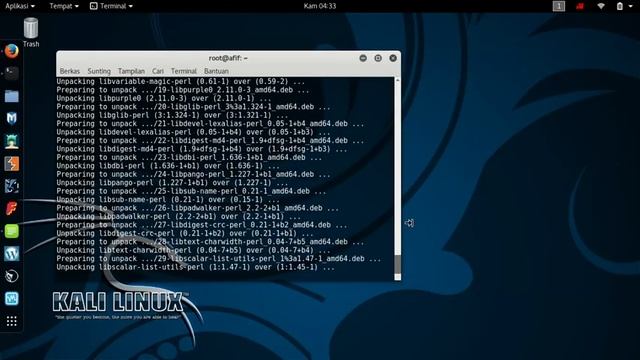
Task: Launch Firefox from the dock
Action: pyautogui.click(x=11, y=51)
